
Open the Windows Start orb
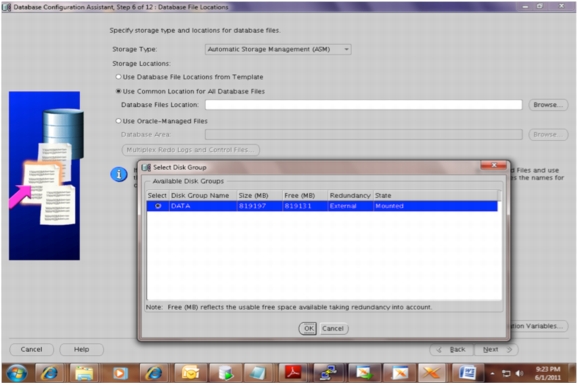coord(16,373)
